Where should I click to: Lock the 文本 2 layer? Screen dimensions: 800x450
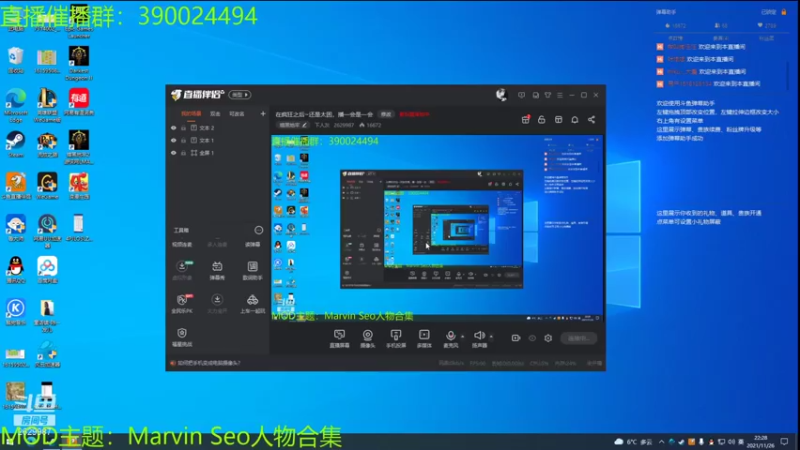click(183, 128)
